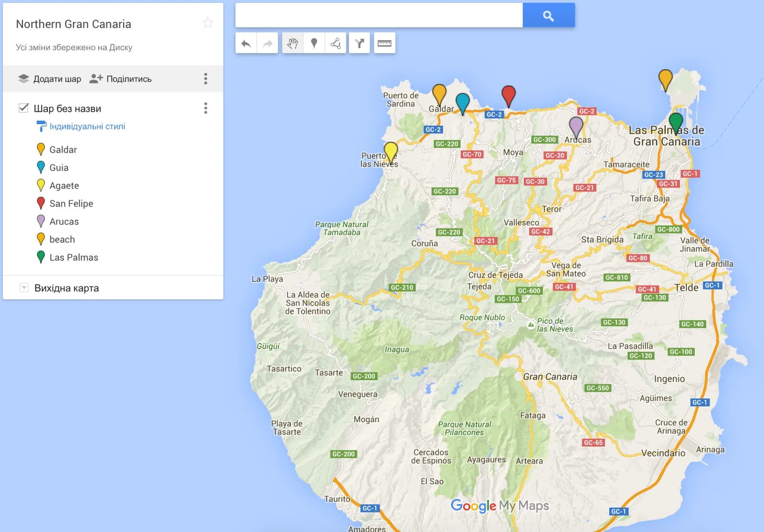Viewport: 764px width, 532px height.
Task: Click the red pin swatch beside San Felipe
Action: point(41,203)
